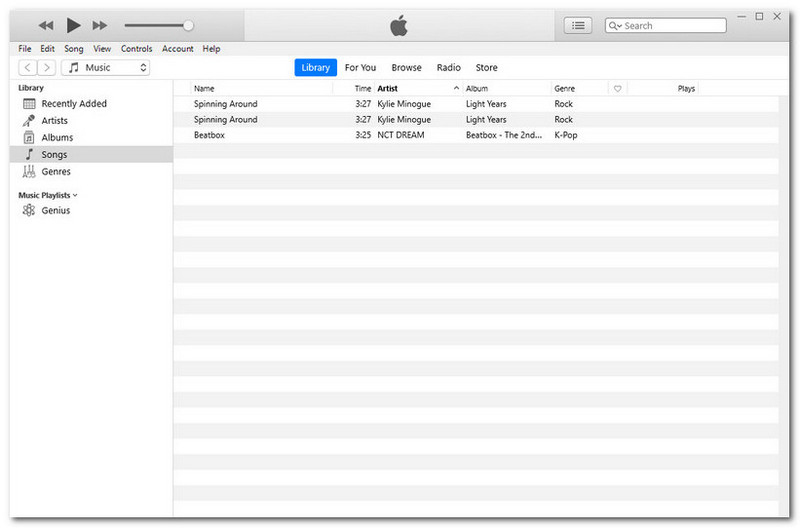Open the Genius playlist
Image resolution: width=800 pixels, height=528 pixels.
pyautogui.click(x=91, y=210)
